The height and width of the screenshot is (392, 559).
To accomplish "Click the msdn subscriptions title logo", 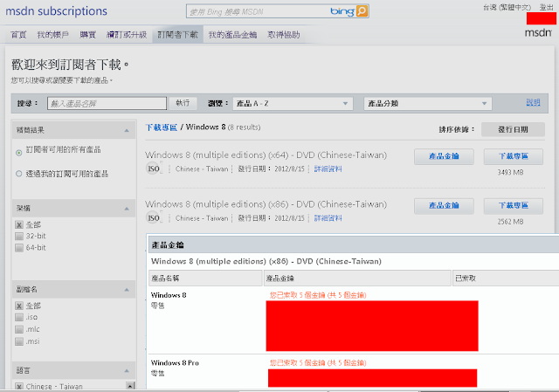I will pos(56,11).
